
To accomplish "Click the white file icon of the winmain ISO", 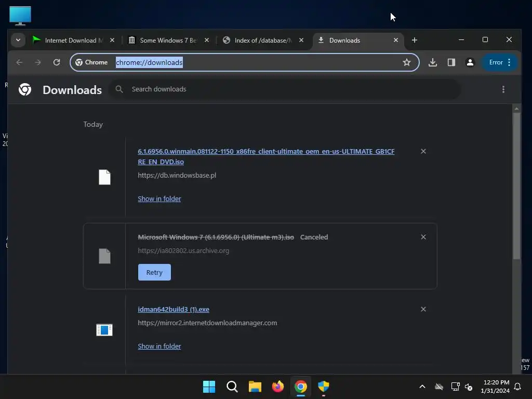I will [104, 177].
